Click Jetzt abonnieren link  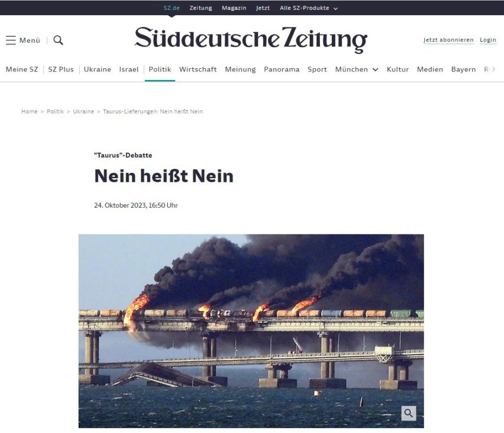pos(448,40)
